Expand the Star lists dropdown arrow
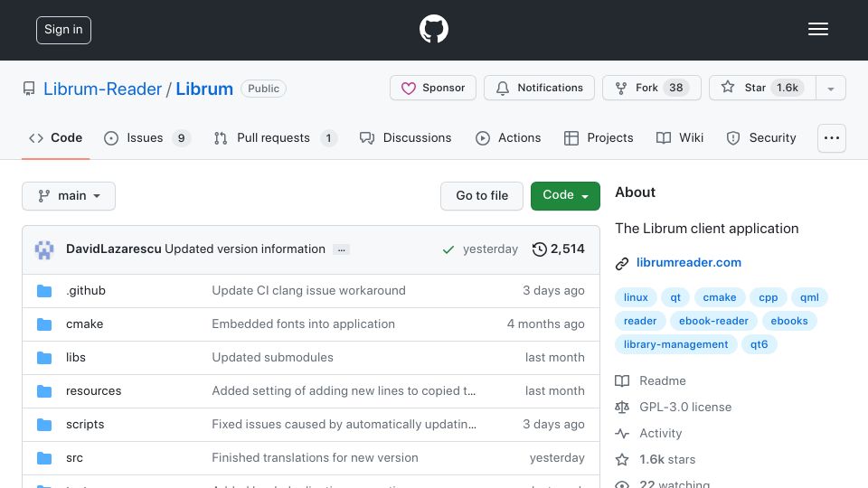 [x=830, y=88]
